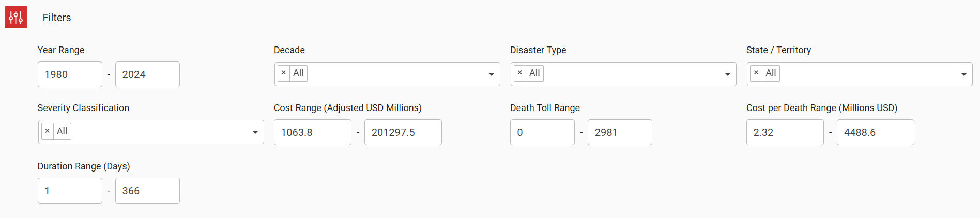Click the red Filters sliders icon
The image size is (980, 218).
(16, 18)
